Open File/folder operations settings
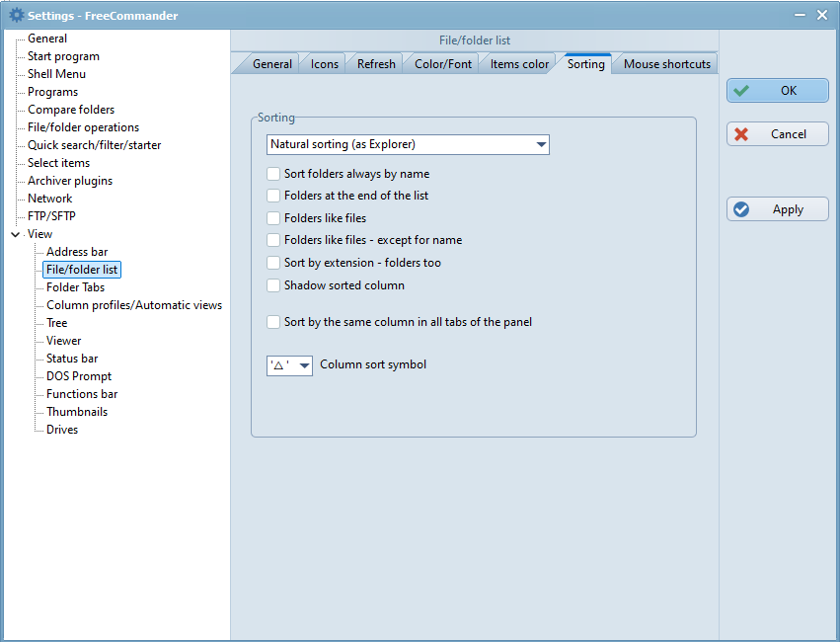840x642 pixels. click(x=83, y=127)
